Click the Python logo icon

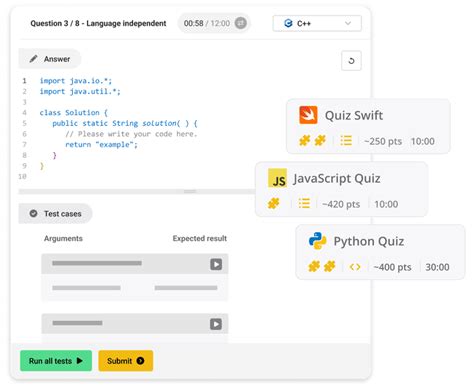point(317,241)
